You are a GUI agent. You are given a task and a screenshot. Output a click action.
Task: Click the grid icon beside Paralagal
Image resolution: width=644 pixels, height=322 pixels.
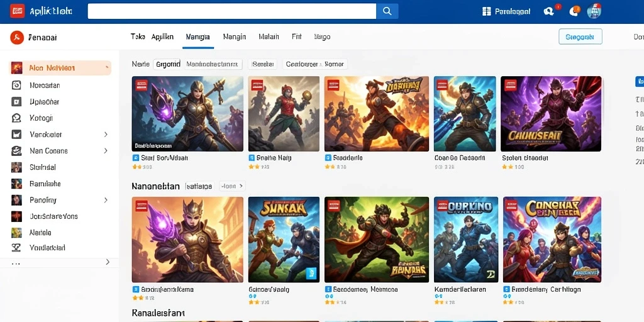[487, 11]
